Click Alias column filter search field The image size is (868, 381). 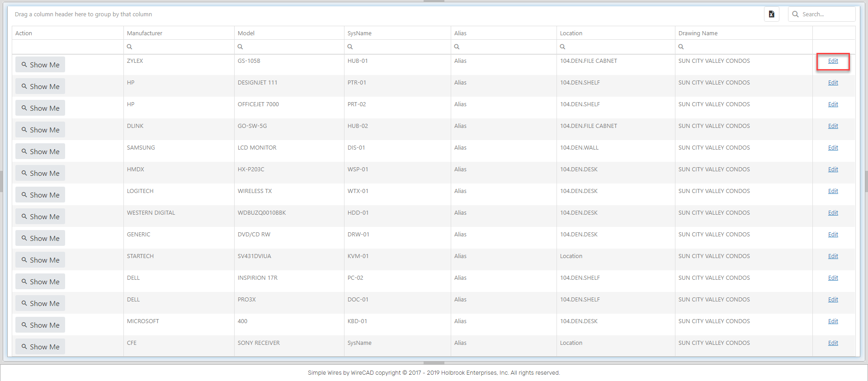tap(504, 47)
